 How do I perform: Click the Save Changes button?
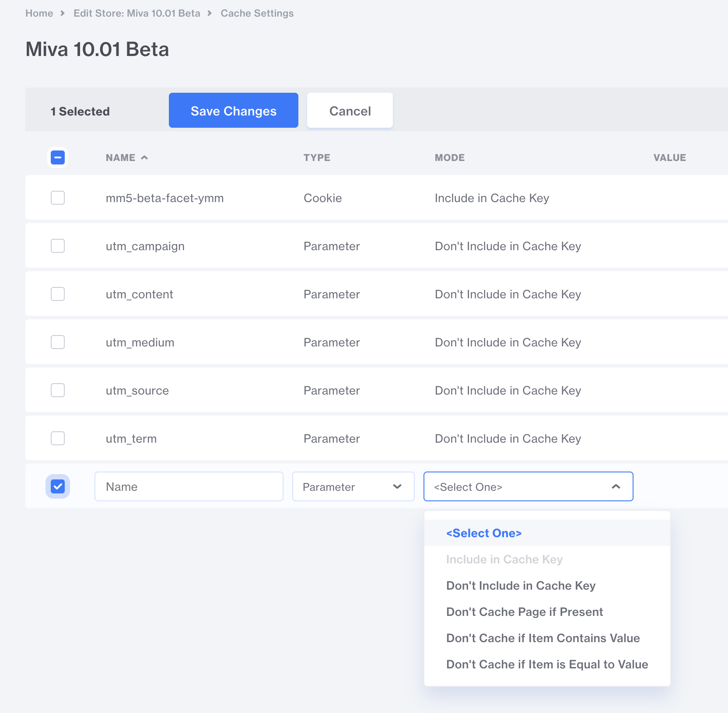(x=233, y=110)
